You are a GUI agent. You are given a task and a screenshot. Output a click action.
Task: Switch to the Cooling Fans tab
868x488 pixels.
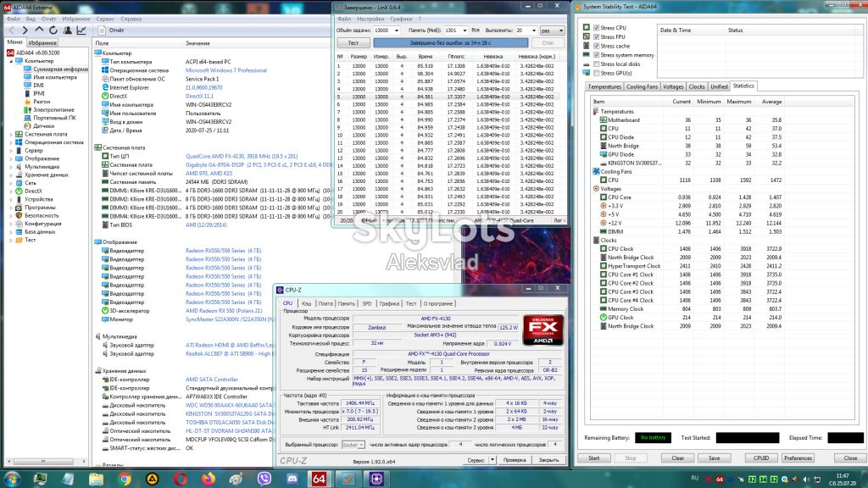click(643, 87)
